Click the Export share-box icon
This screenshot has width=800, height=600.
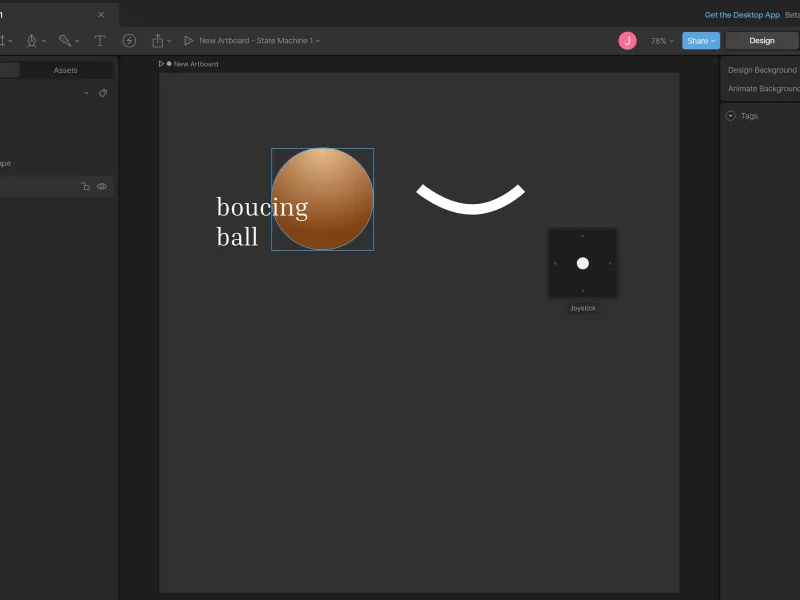pos(158,40)
